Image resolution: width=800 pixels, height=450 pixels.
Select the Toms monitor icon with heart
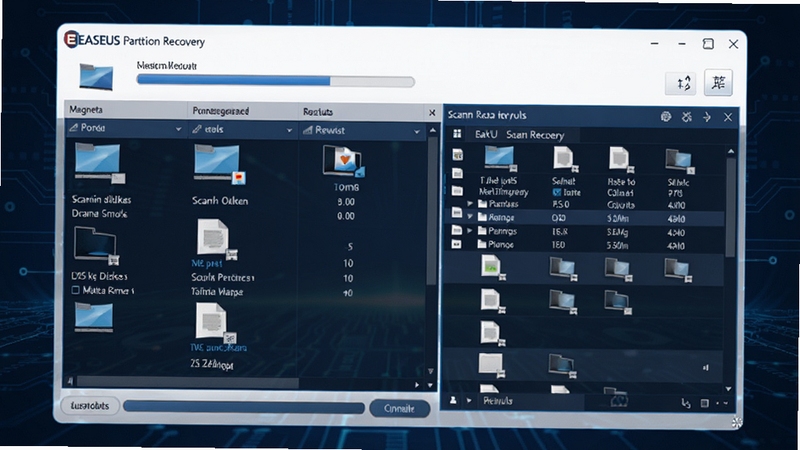[x=343, y=161]
